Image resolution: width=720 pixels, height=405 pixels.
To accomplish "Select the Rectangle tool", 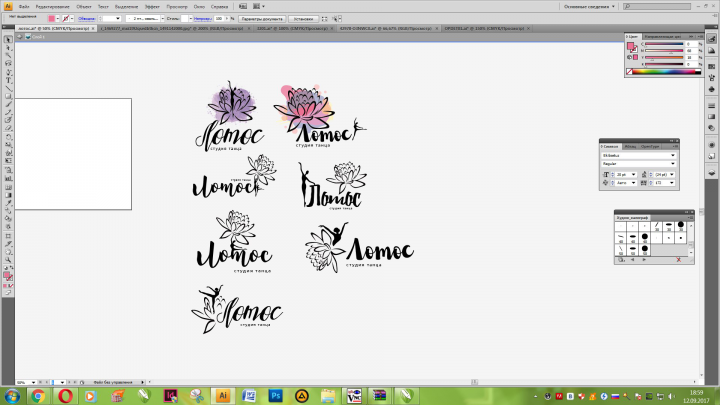I will click(x=8, y=96).
